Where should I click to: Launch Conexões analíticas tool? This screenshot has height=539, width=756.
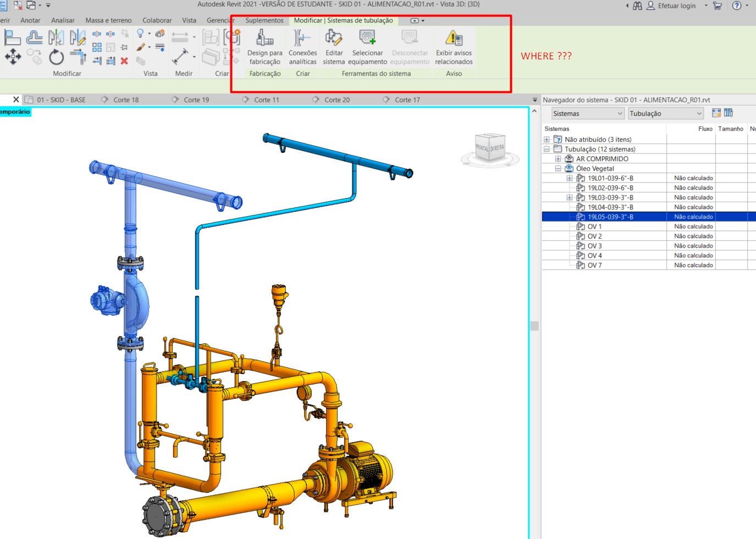(x=303, y=47)
